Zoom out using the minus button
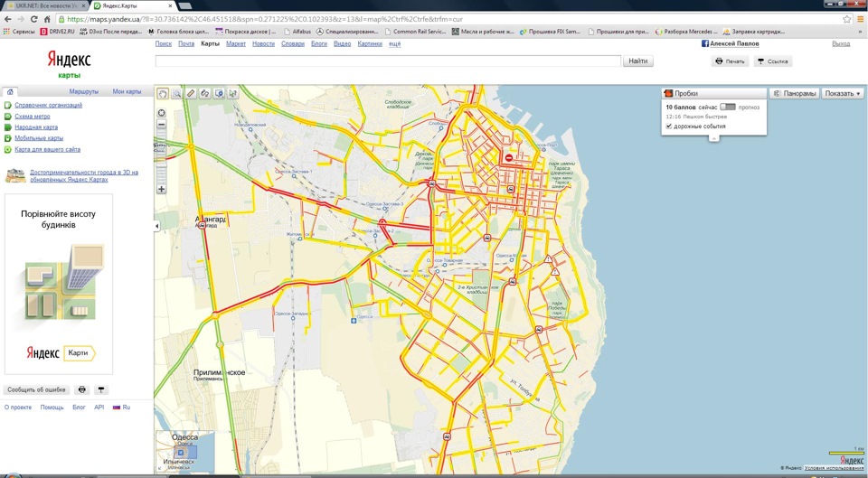 tap(161, 125)
